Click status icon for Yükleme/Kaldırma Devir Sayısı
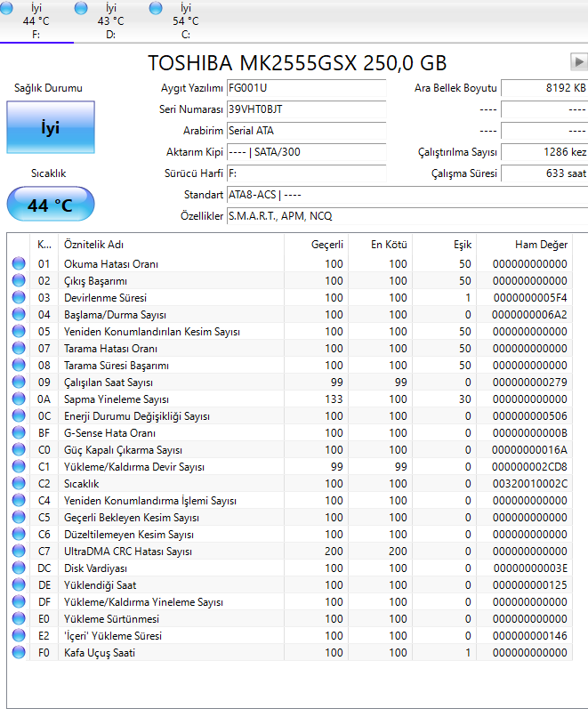This screenshot has width=588, height=709. (19, 466)
